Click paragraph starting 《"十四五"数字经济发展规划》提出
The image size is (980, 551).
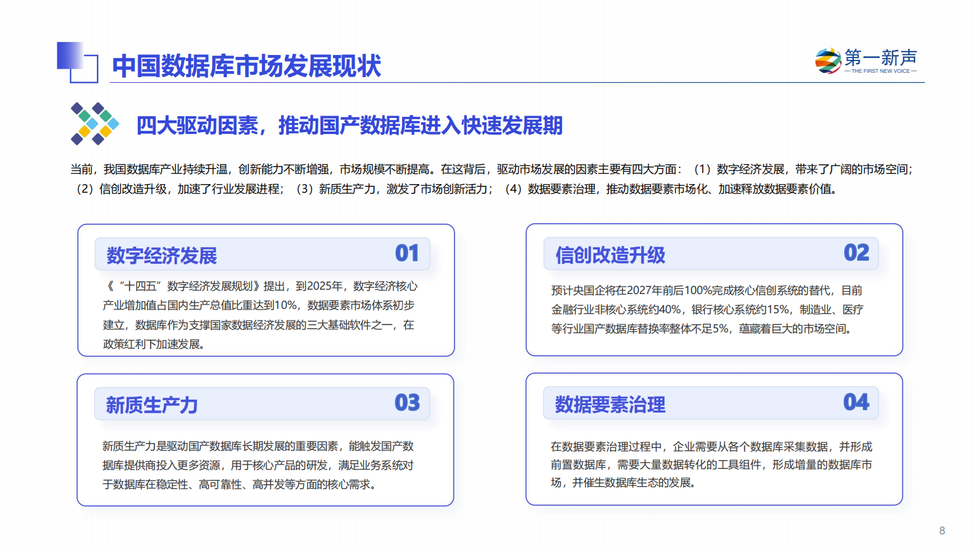(x=260, y=315)
